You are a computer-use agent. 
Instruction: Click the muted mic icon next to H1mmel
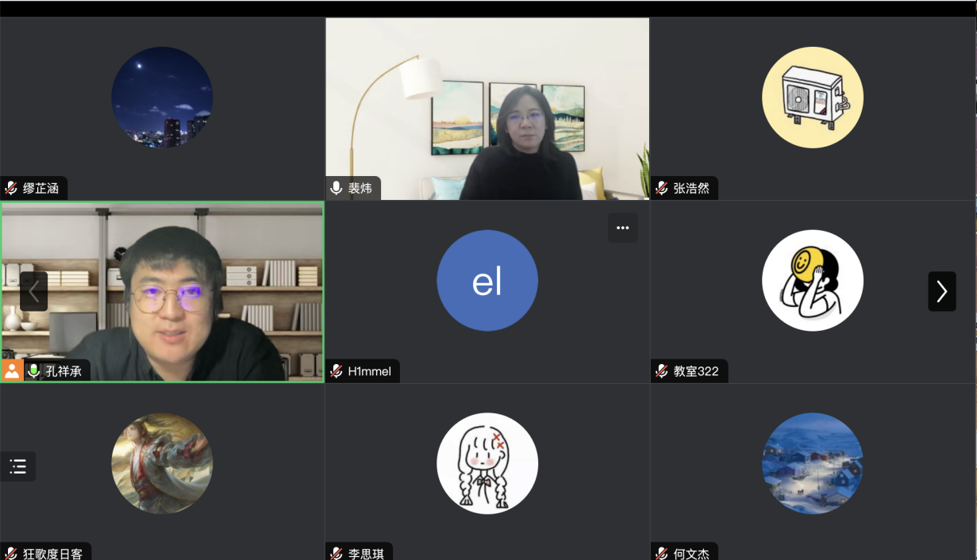click(x=337, y=371)
